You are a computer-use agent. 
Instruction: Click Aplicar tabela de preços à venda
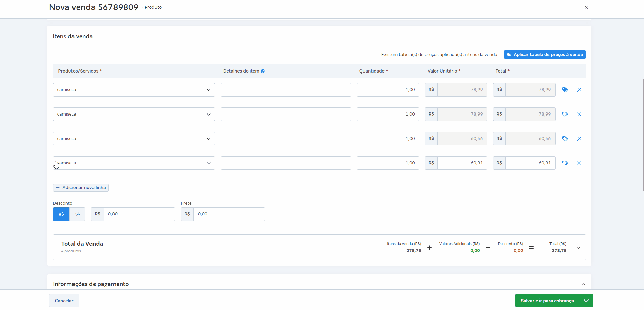[545, 55]
